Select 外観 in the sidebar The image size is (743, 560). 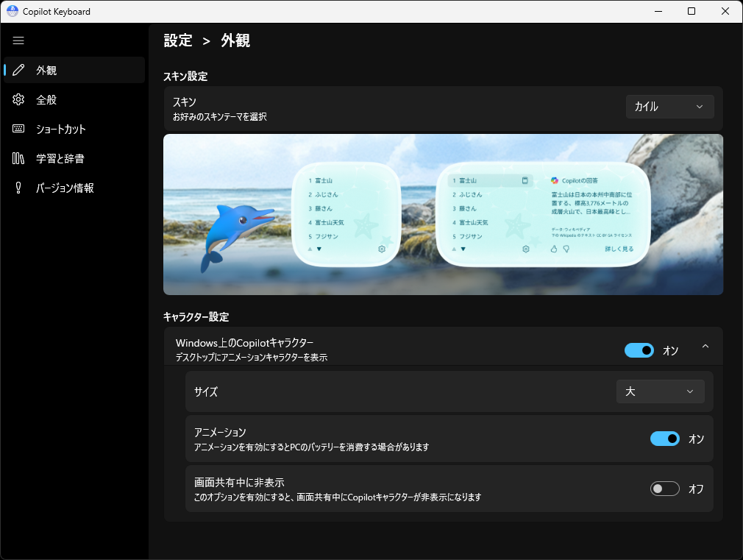[x=74, y=70]
